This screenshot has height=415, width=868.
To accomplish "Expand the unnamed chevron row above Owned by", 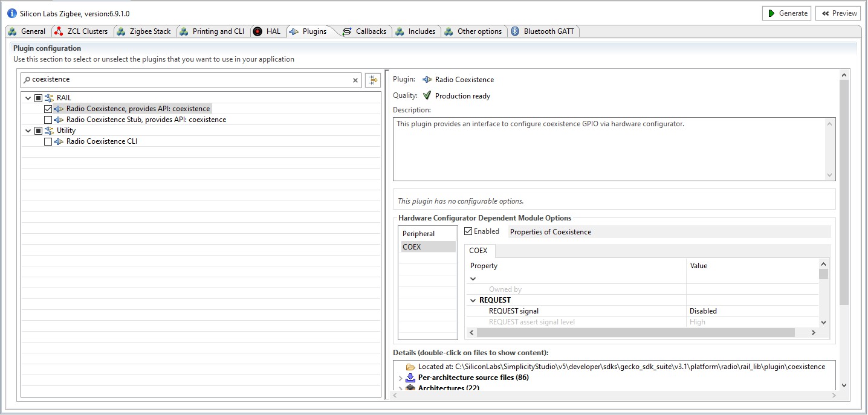I will tap(473, 278).
